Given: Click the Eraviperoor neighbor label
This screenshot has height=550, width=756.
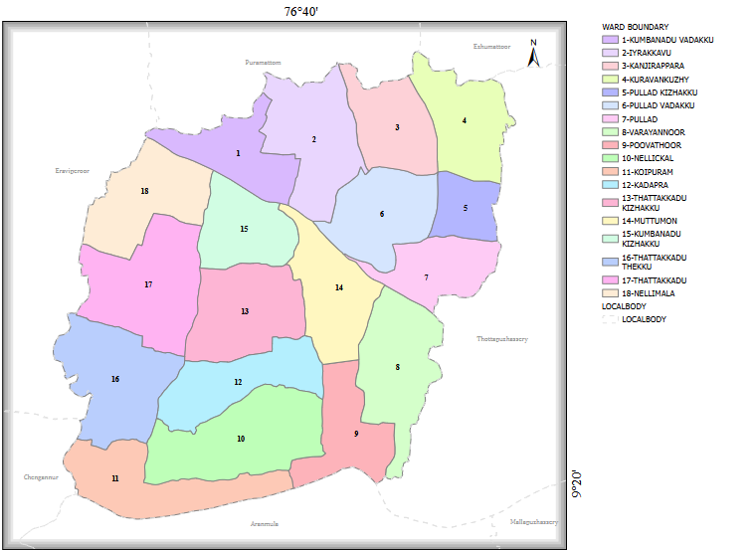Looking at the screenshot, I should click(73, 171).
